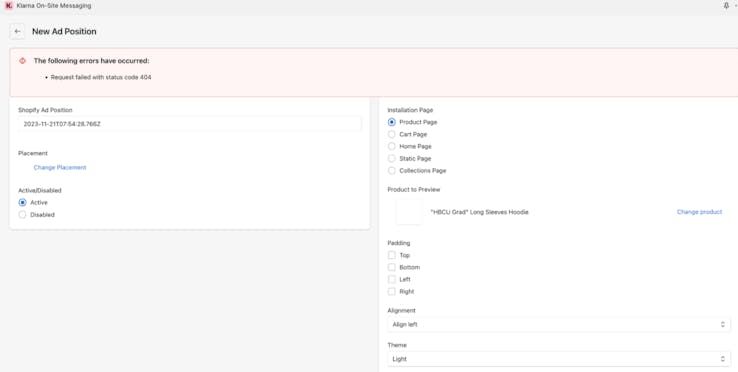Select Static Page installation option
Screen dimensions: 738x372
(x=392, y=159)
